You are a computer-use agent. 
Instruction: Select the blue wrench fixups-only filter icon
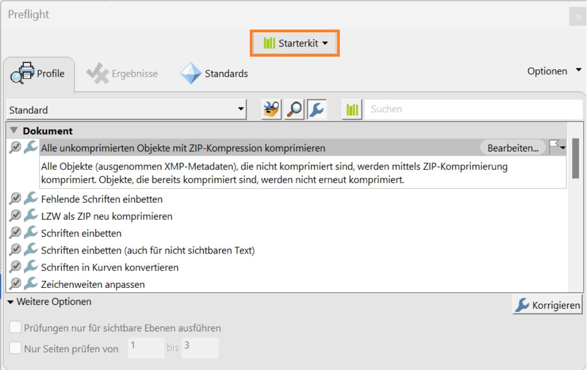point(317,109)
